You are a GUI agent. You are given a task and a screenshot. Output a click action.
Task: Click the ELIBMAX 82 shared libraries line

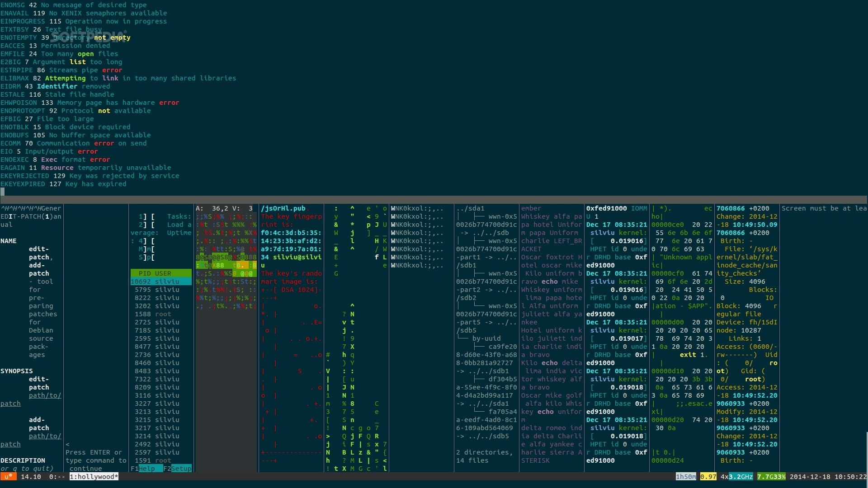tap(118, 78)
